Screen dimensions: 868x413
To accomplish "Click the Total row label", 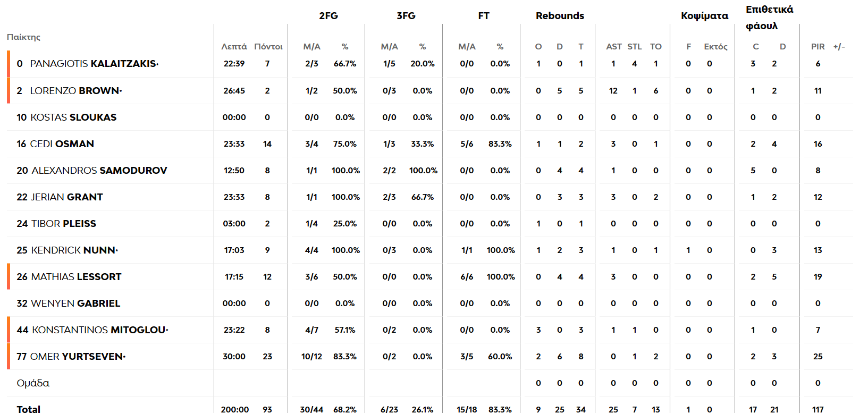I will (x=29, y=409).
